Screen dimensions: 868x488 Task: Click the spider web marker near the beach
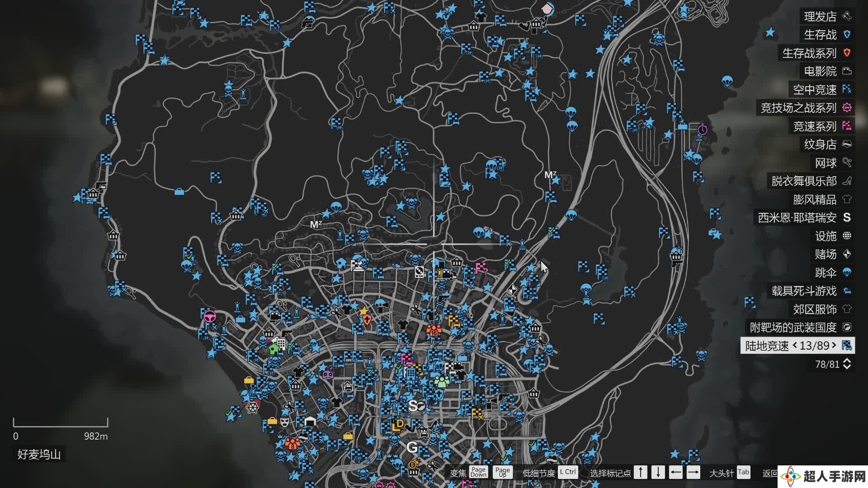[252, 408]
